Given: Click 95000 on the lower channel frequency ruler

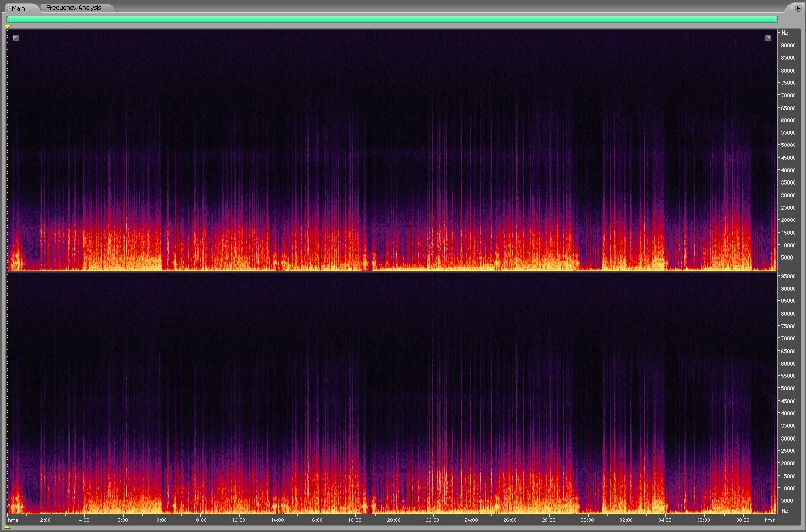Looking at the screenshot, I should (788, 277).
